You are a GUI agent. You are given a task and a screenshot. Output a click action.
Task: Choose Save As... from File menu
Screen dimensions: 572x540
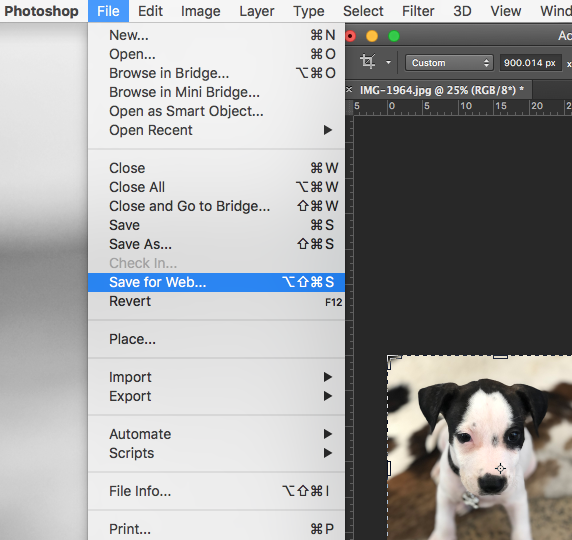pos(216,244)
